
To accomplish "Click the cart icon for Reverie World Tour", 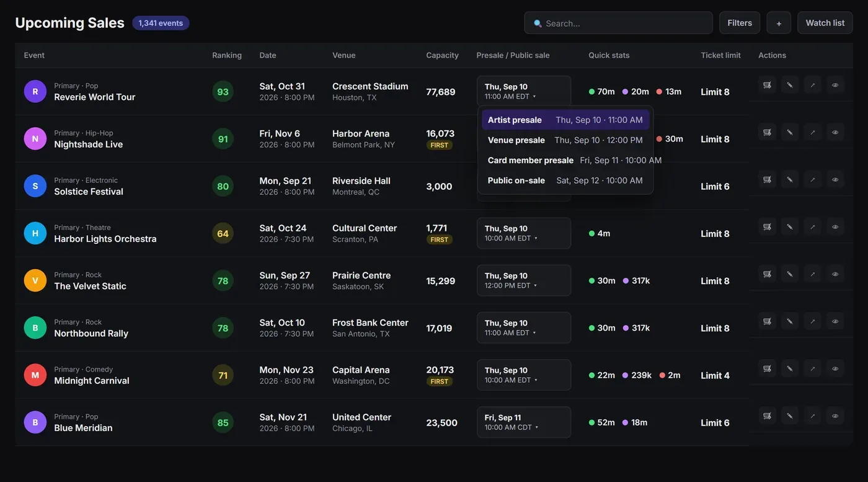I will tap(767, 85).
